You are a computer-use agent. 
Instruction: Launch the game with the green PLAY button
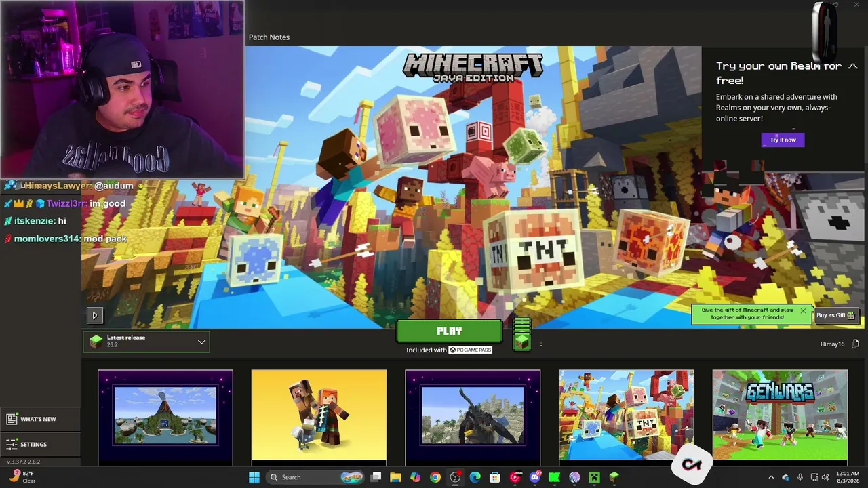(449, 331)
